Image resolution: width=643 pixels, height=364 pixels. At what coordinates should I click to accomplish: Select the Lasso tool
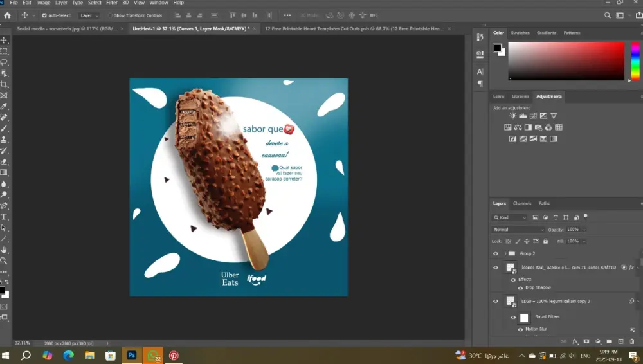click(x=4, y=62)
